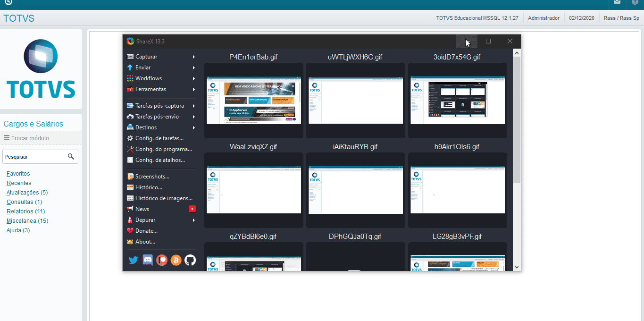Click the Tarefas pós-envio cloud icon
The height and width of the screenshot is (321, 644).
(130, 117)
